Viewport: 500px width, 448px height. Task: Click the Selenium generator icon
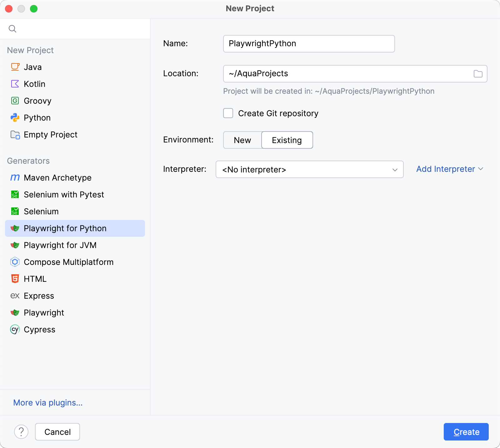pos(15,211)
